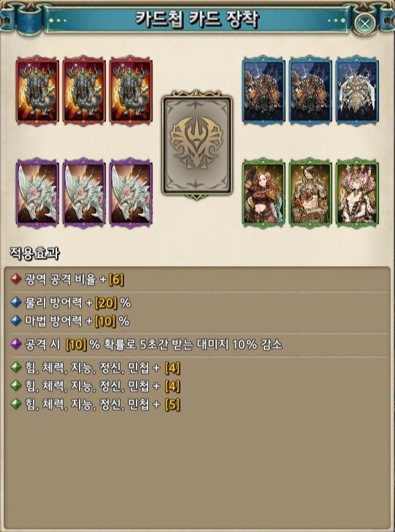Screen dimensions: 395x532
Task: Click the second blue golem card
Action: 310,91
